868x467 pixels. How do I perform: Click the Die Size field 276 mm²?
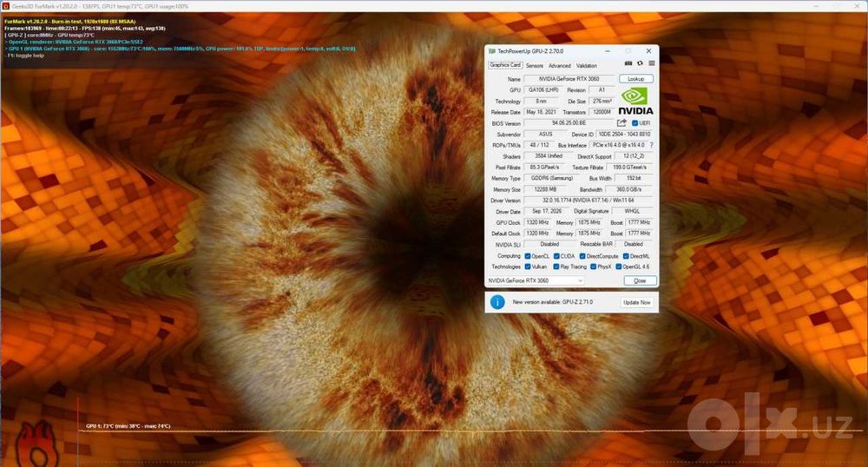click(x=602, y=102)
